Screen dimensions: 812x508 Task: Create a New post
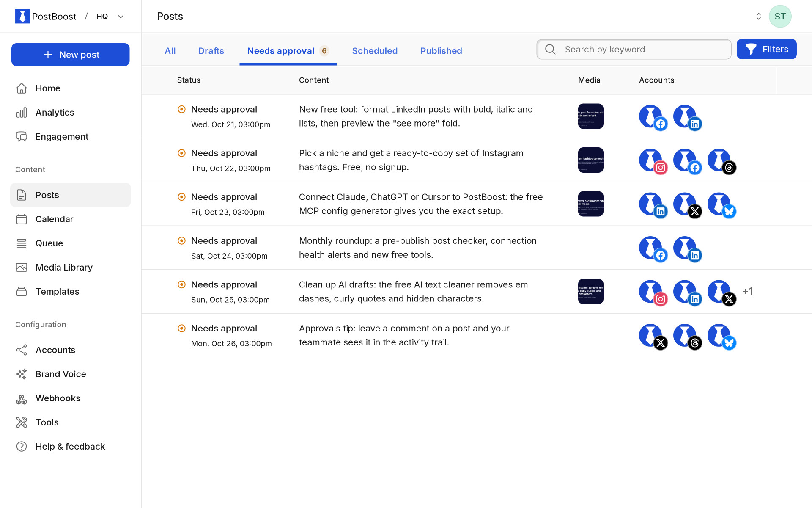pyautogui.click(x=70, y=55)
